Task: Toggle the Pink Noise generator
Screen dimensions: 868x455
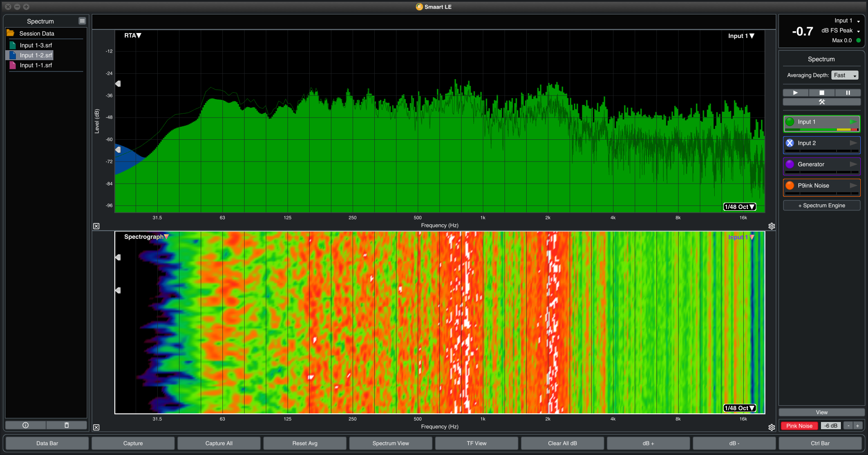Action: point(799,426)
